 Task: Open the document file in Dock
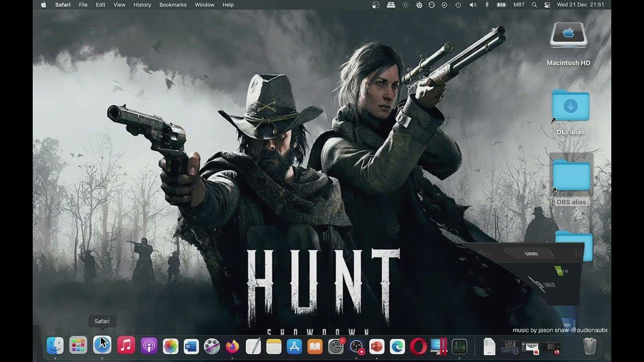(x=489, y=346)
